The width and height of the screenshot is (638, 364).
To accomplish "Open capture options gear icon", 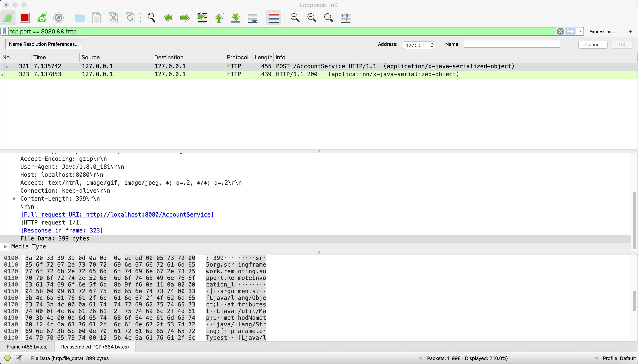I will point(58,18).
